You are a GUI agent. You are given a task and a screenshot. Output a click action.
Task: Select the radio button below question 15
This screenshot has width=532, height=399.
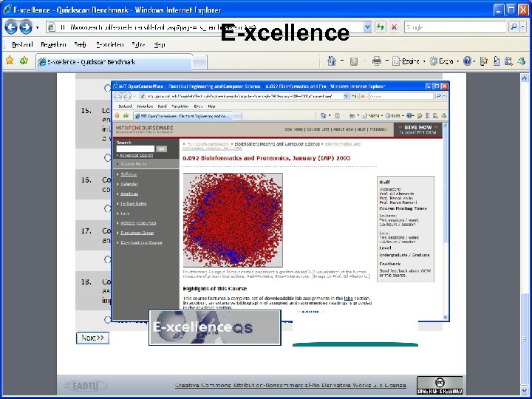[108, 158]
